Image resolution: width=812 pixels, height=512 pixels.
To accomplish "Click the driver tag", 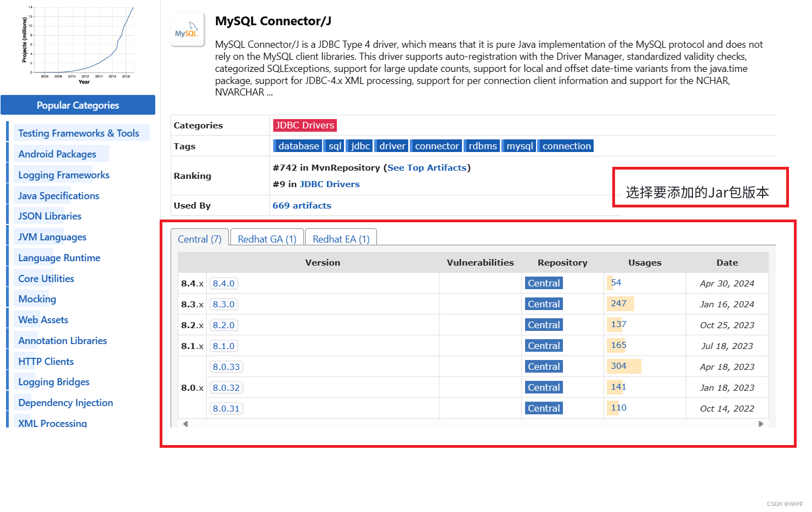I will 392,146.
